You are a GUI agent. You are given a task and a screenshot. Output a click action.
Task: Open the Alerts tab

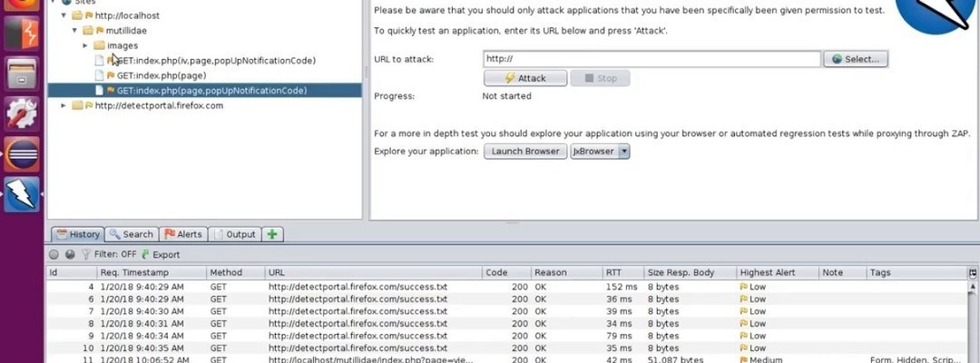tap(183, 234)
